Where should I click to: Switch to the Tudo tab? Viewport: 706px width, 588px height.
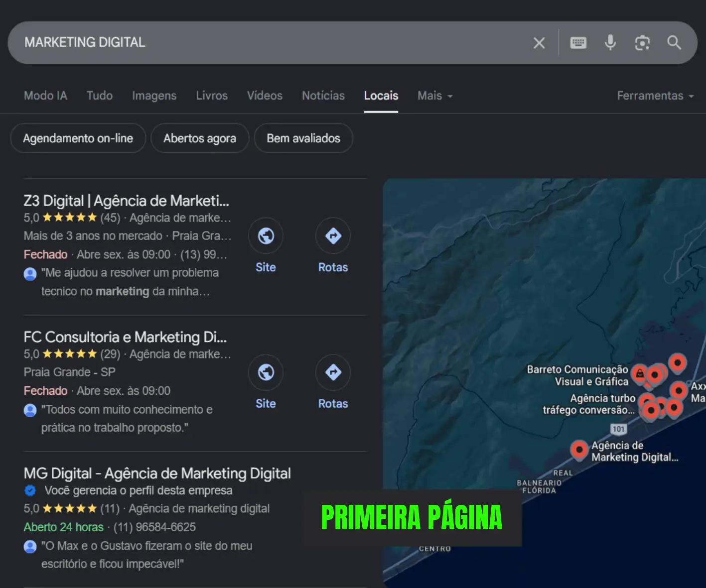100,96
